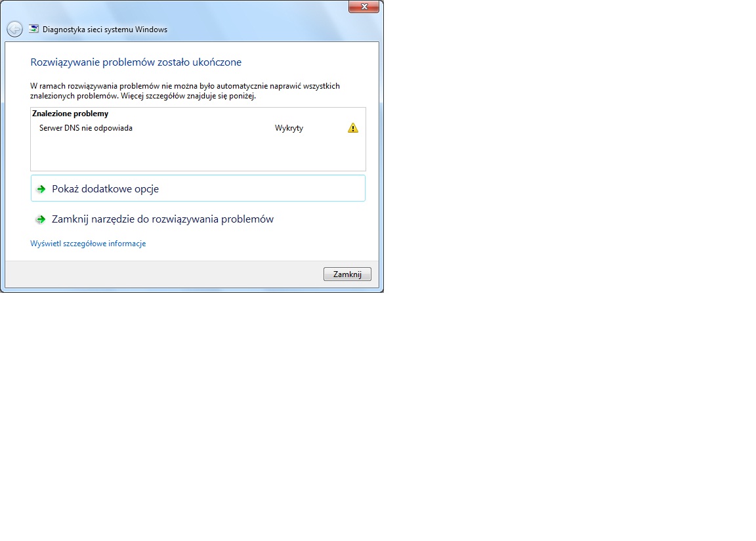Open the Wyświetl szczegółowe informacje link
This screenshot has height=541, width=756.
[x=88, y=244]
